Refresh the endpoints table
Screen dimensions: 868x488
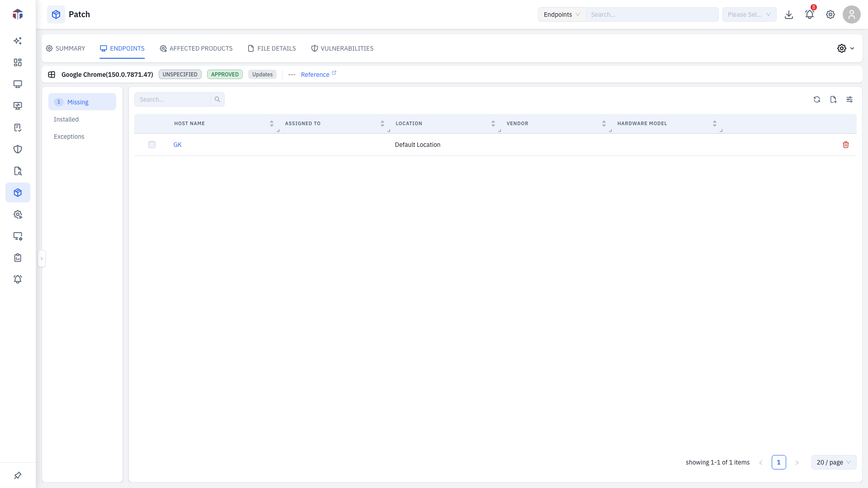(817, 99)
